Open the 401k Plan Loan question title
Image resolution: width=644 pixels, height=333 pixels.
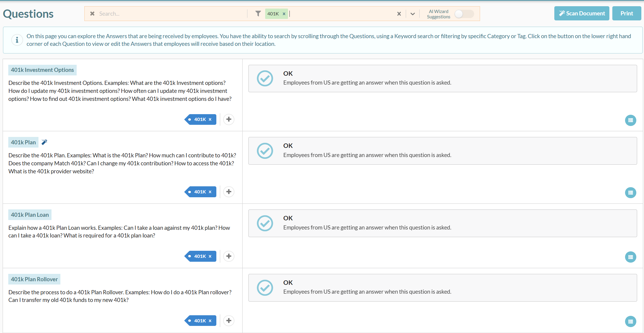pos(30,215)
